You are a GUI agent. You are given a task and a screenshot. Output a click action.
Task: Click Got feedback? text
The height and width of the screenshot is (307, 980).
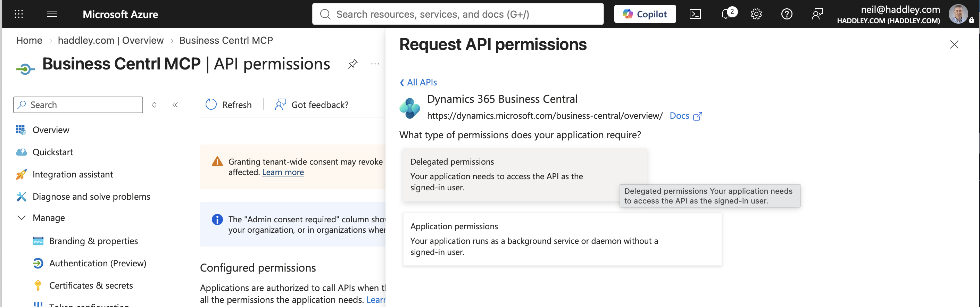(x=319, y=105)
